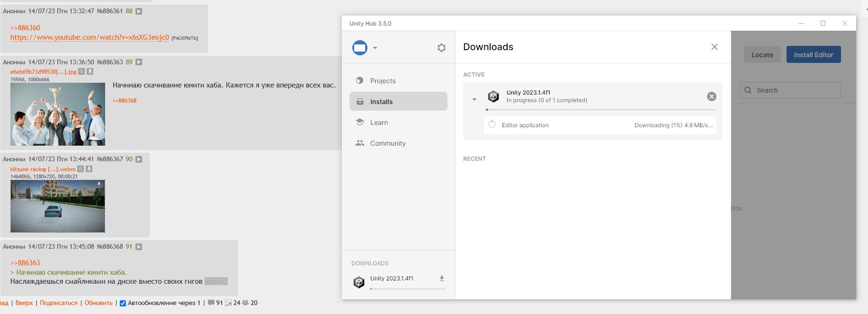
Task: Click the Unity logo under sidebar DOWNLOADS
Action: pyautogui.click(x=359, y=282)
